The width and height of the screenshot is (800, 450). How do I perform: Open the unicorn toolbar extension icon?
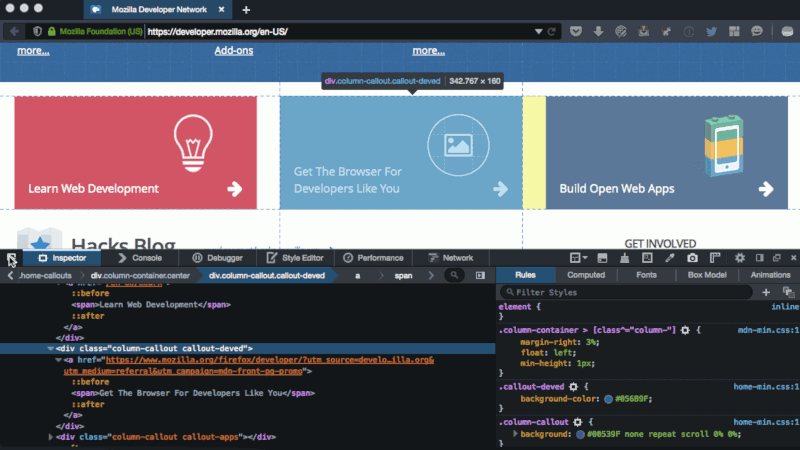click(x=666, y=32)
